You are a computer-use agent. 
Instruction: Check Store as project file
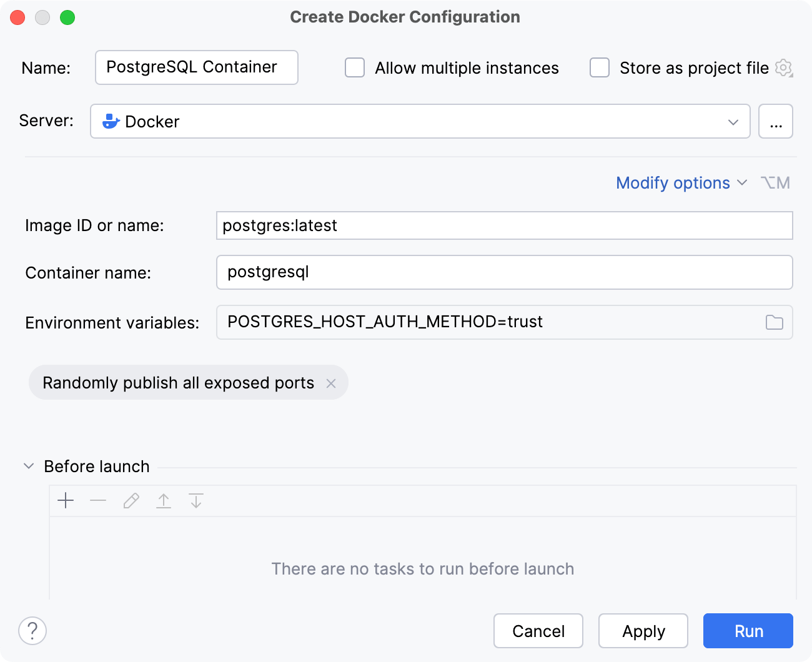click(599, 68)
